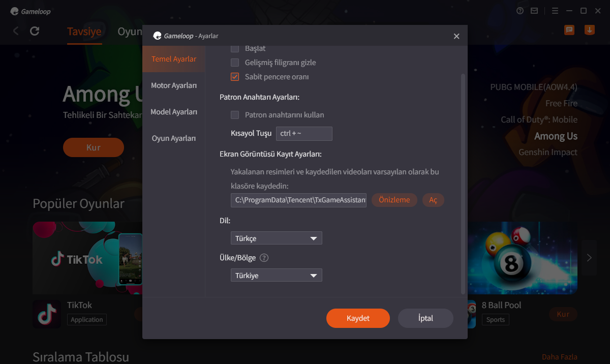Select Genshin Impact in featured list

(548, 152)
